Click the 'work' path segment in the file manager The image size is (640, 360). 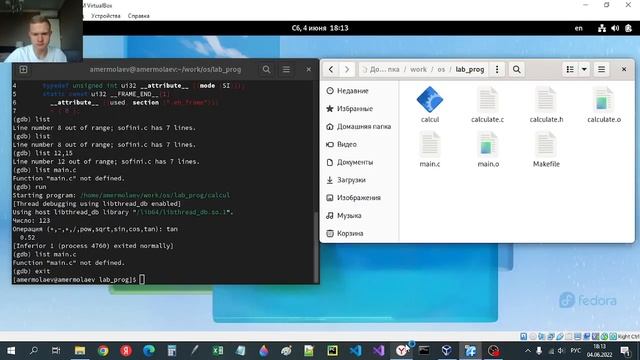pyautogui.click(x=418, y=69)
